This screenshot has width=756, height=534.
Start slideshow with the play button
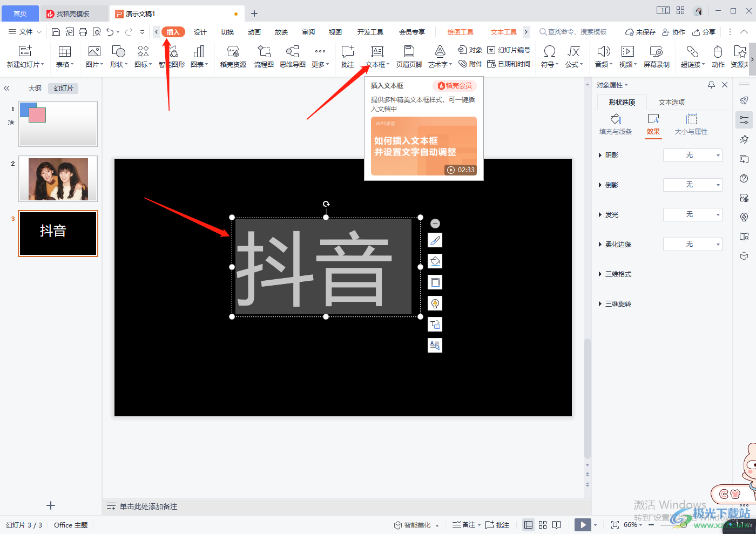(583, 525)
